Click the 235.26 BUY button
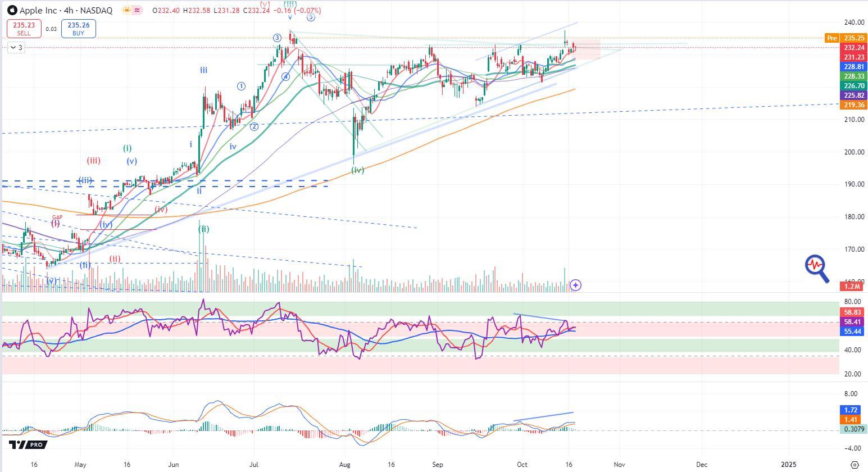Image resolution: width=868 pixels, height=472 pixels. click(x=78, y=29)
